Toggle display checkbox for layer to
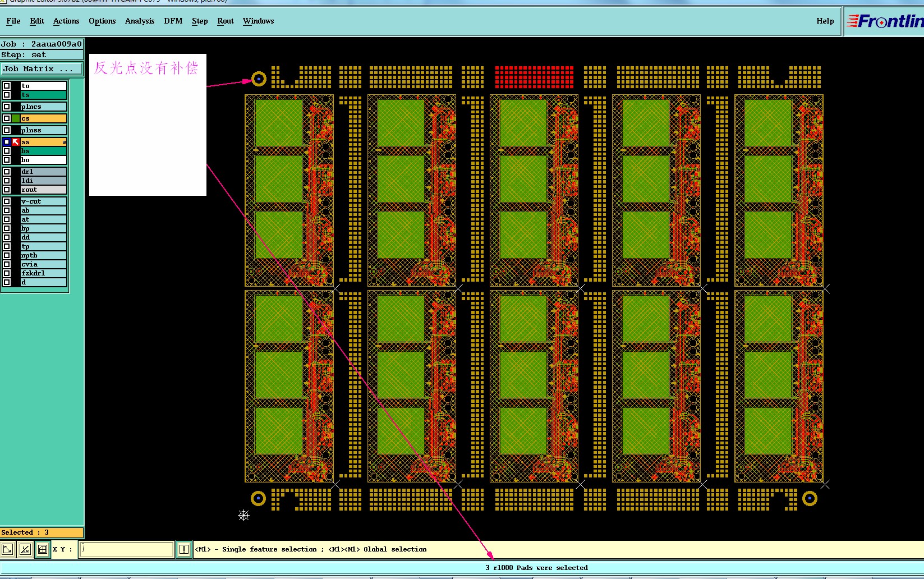 [x=7, y=86]
